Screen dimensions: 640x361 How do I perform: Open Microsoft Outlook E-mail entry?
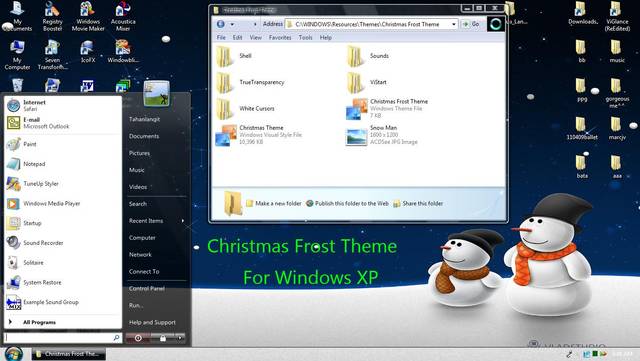63,123
